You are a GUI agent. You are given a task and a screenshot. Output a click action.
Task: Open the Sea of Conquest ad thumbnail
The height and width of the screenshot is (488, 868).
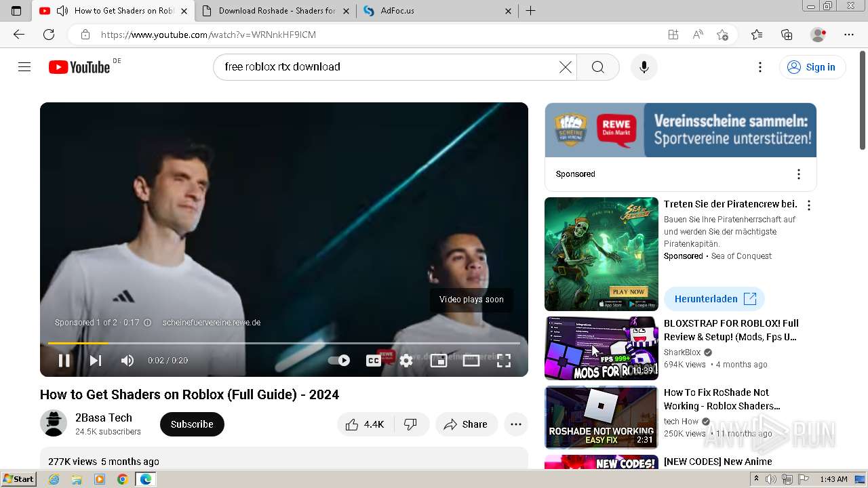601,254
